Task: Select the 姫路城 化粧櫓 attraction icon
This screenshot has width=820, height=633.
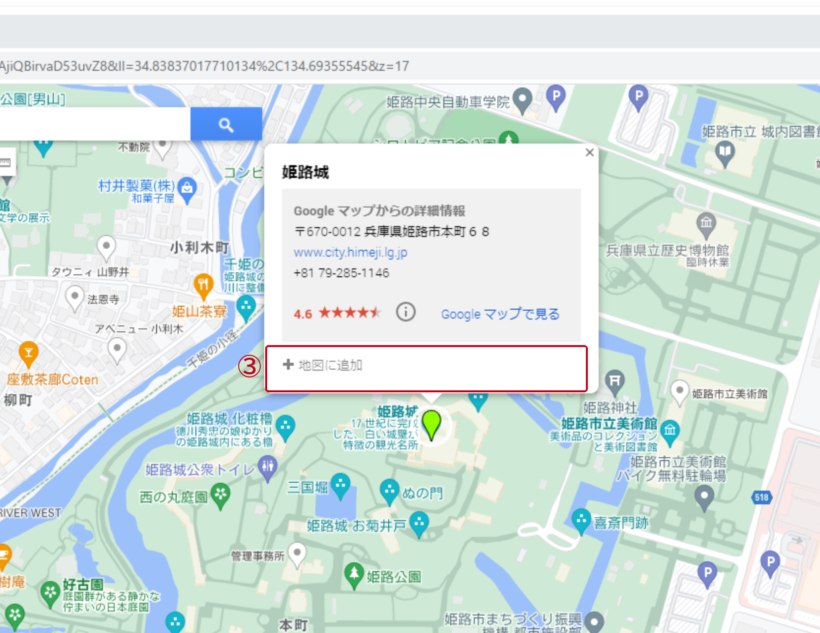Action: 285,427
